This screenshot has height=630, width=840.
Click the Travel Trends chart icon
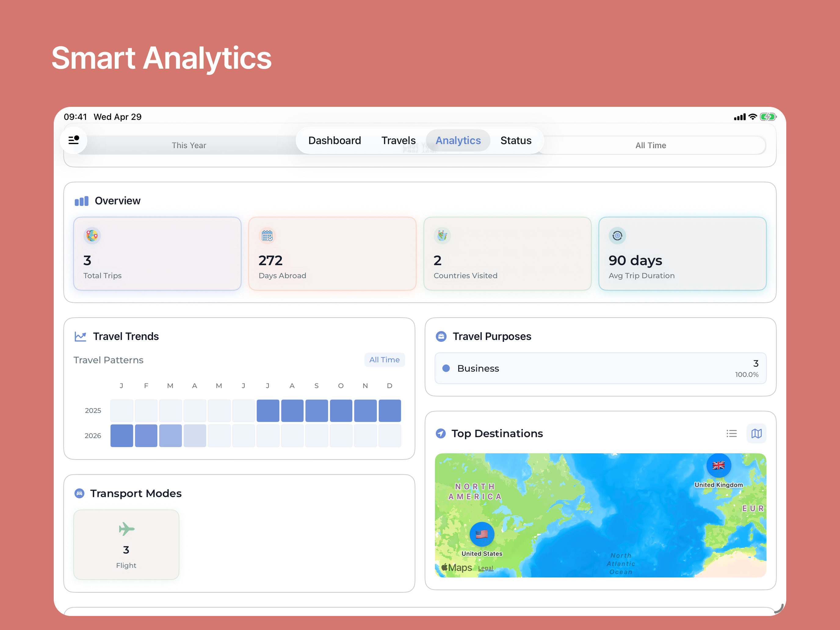coord(81,336)
